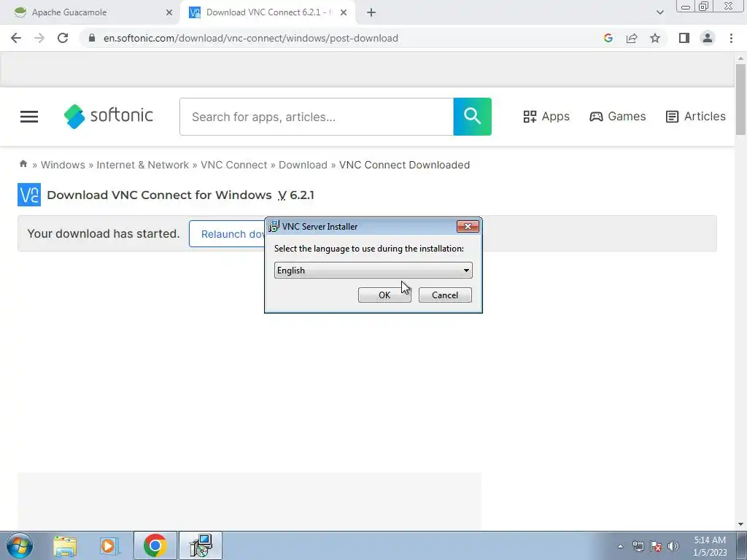Click the installer title bar icon

274,226
